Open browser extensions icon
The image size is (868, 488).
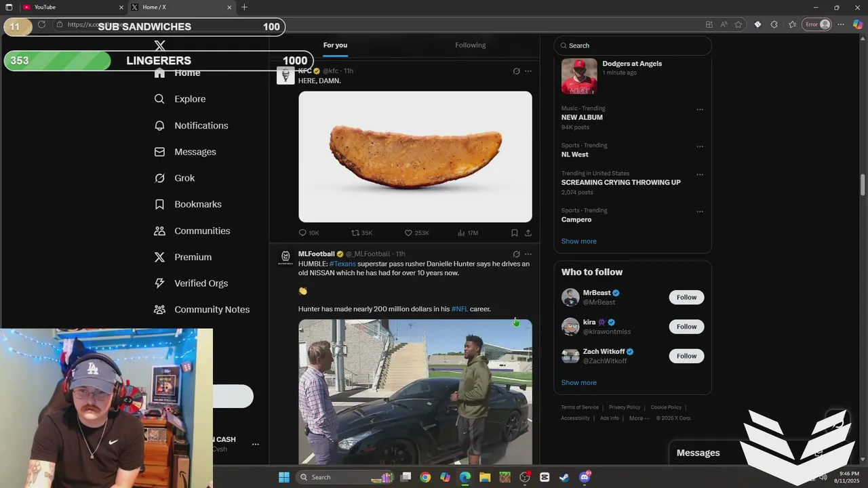pyautogui.click(x=775, y=24)
